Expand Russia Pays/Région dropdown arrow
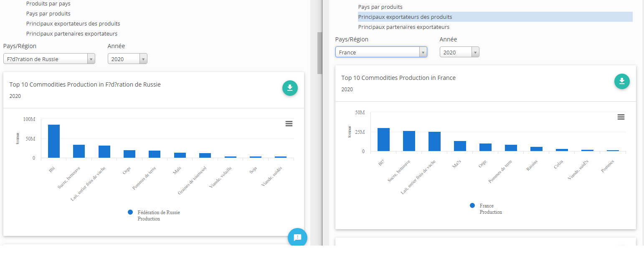Viewport: 644px width, 269px height. (x=91, y=59)
